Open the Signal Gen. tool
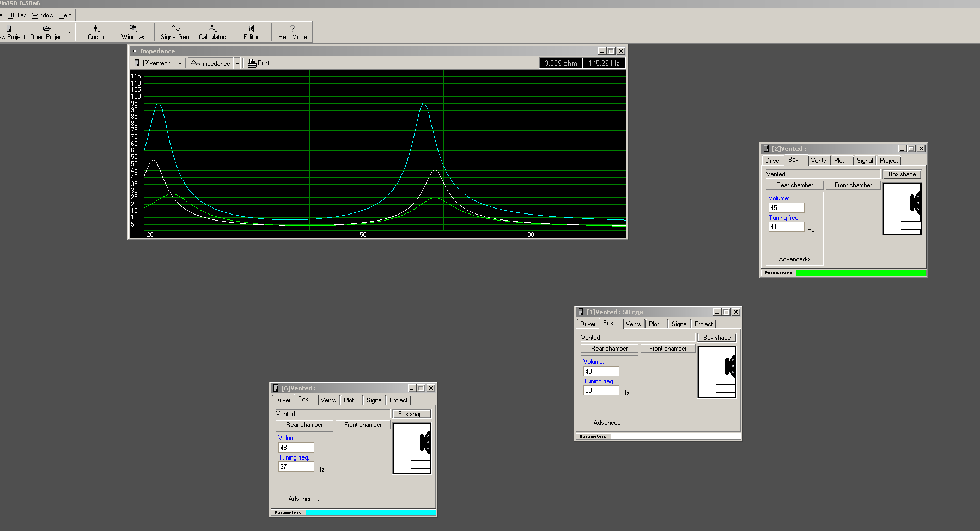980x531 pixels. [175, 32]
